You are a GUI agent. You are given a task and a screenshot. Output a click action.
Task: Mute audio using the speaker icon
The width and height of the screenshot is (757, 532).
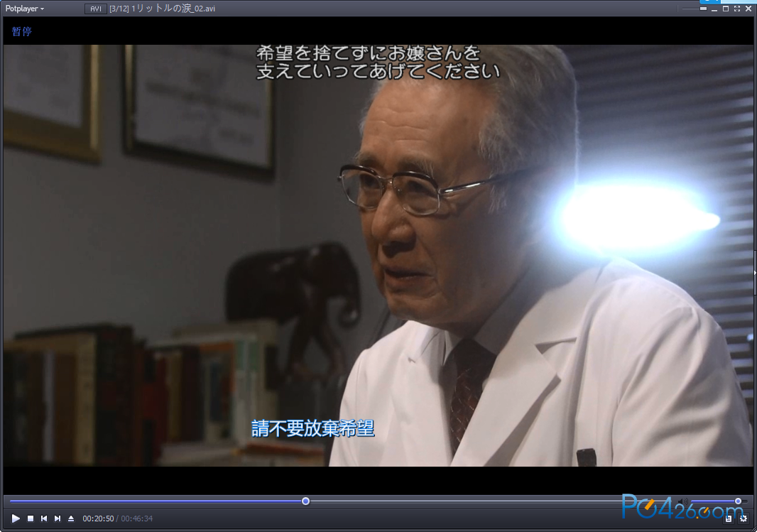pos(683,501)
